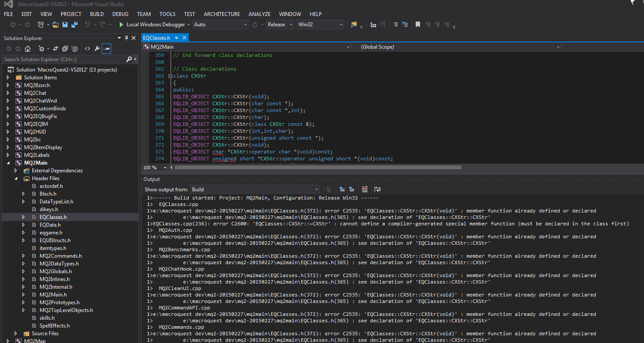This screenshot has width=644, height=343.
Task: Open the Solution Explorer window options dropdown
Action: 119,38
